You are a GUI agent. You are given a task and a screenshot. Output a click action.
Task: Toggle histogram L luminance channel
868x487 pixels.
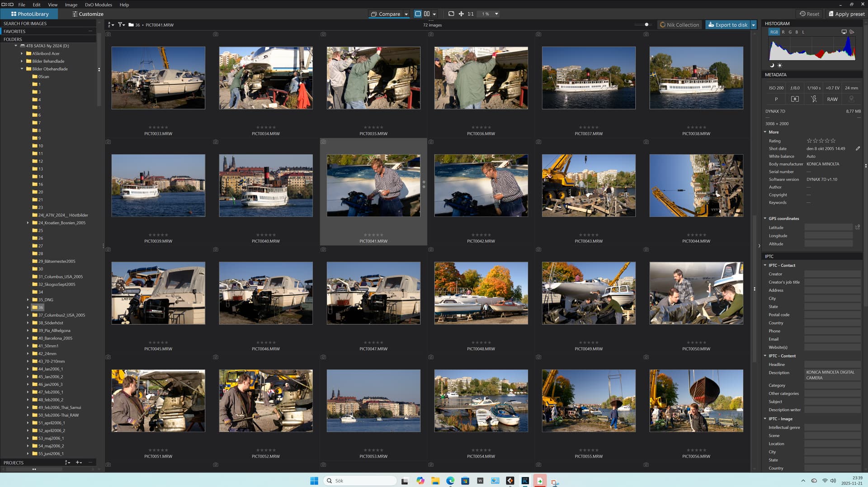point(803,32)
